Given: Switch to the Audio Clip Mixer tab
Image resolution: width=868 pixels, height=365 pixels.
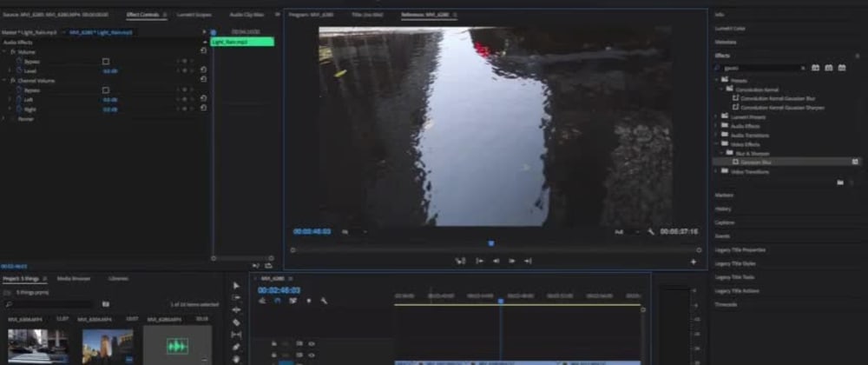Looking at the screenshot, I should point(247,15).
